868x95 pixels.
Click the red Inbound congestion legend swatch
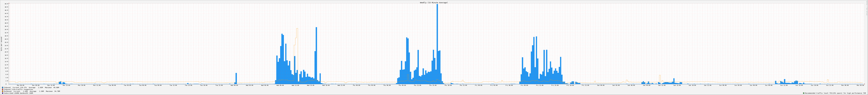pyautogui.click(x=3, y=89)
